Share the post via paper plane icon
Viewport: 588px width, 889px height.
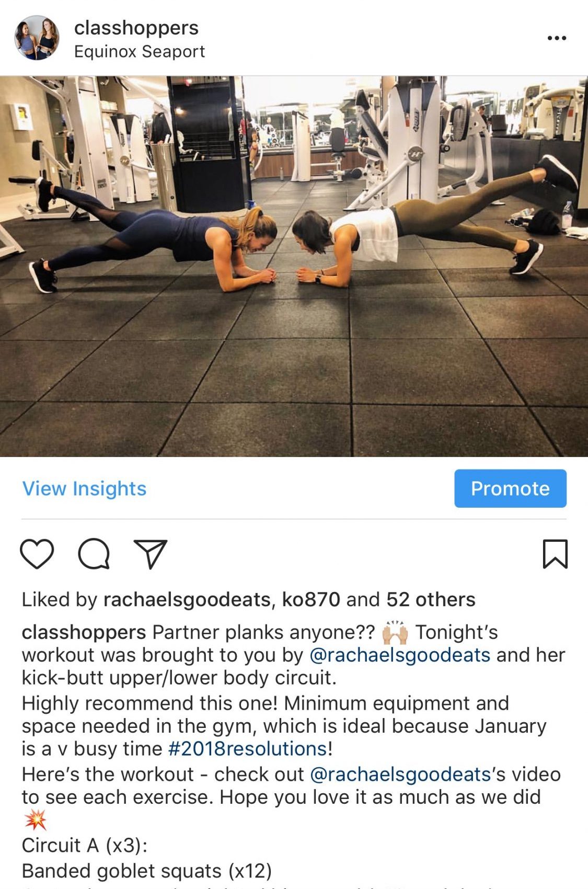[151, 554]
